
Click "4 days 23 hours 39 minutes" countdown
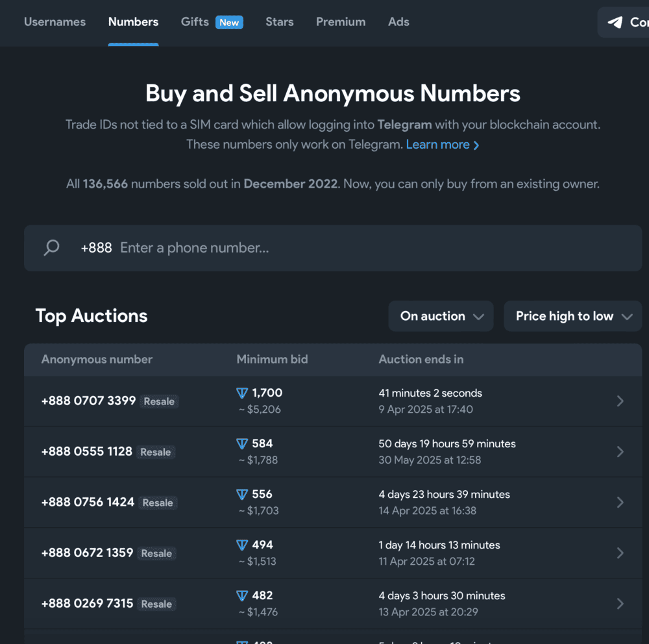tap(444, 494)
